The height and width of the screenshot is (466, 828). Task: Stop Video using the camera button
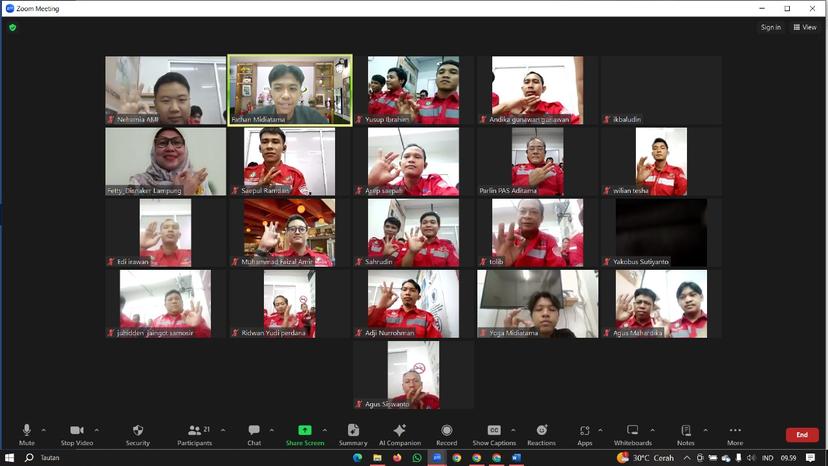tap(77, 435)
